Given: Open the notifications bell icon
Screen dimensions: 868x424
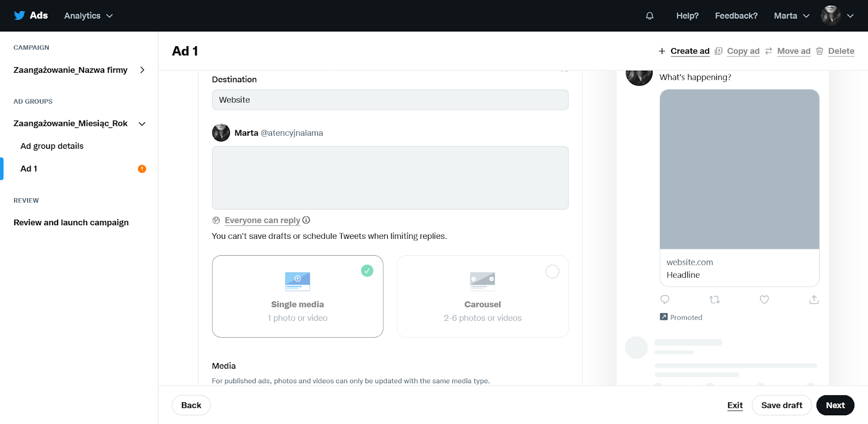Looking at the screenshot, I should pos(649,16).
